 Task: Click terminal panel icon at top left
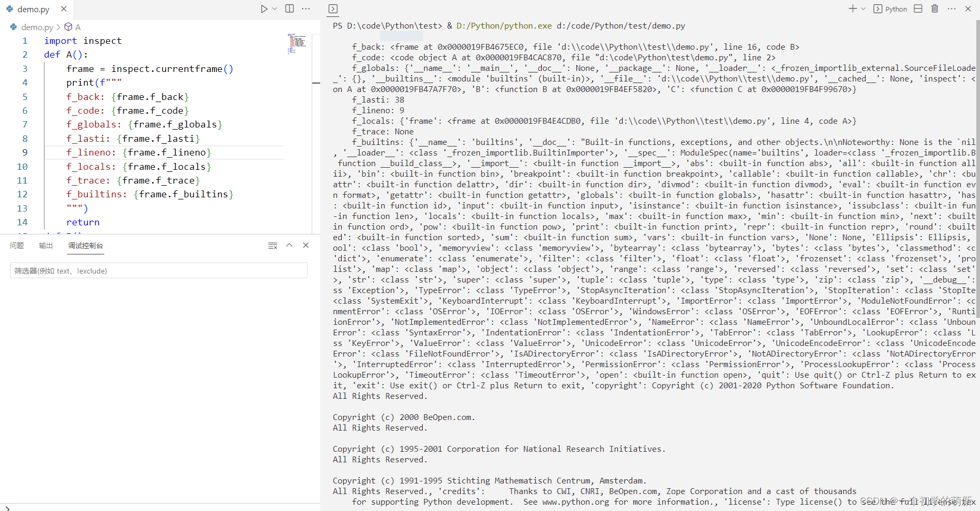(x=333, y=9)
